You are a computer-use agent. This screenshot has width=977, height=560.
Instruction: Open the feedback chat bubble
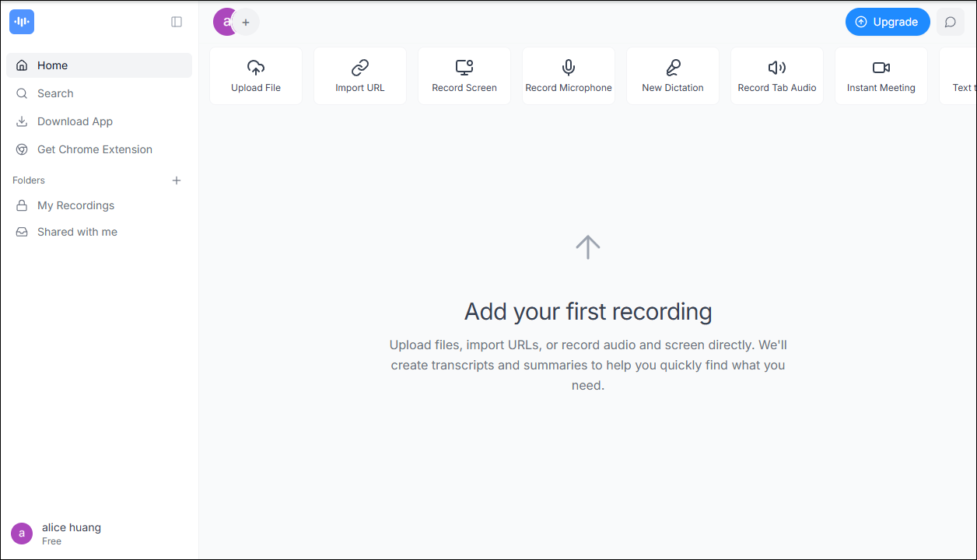(x=950, y=22)
